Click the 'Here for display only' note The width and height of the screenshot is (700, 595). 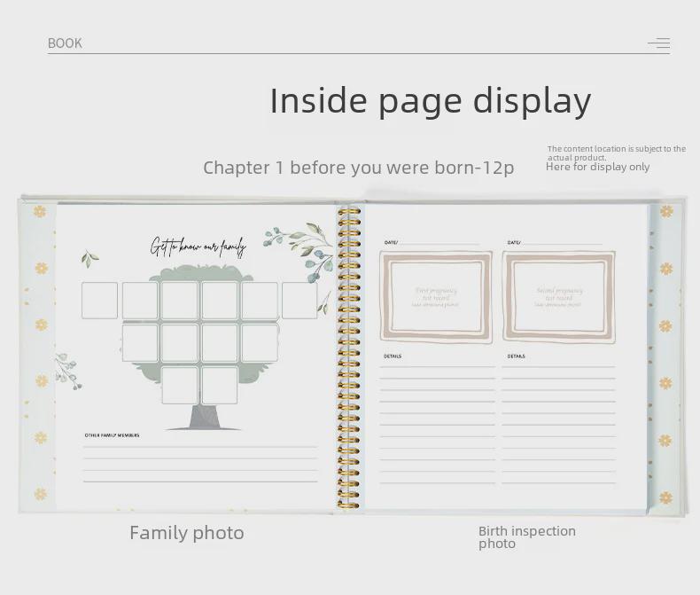click(x=597, y=167)
